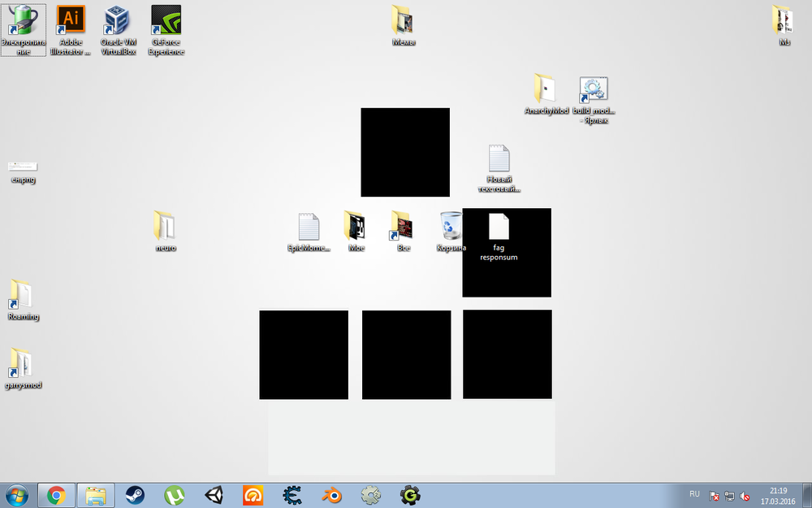
Task: Switch the RU input language indicator
Action: 694,494
